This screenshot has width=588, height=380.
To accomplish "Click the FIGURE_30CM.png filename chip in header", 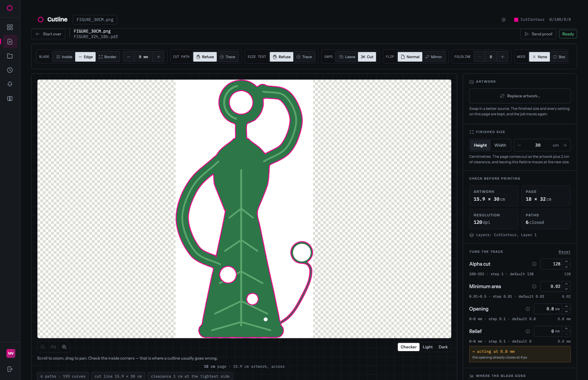I will coord(95,20).
